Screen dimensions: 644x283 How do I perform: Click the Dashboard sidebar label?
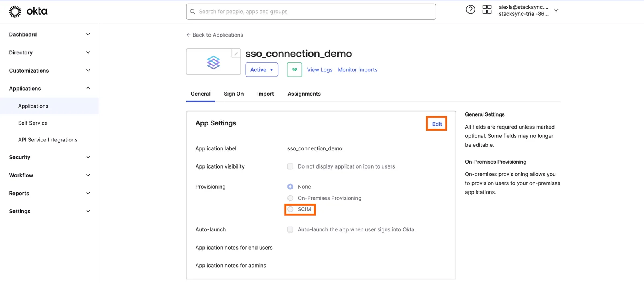(x=23, y=35)
